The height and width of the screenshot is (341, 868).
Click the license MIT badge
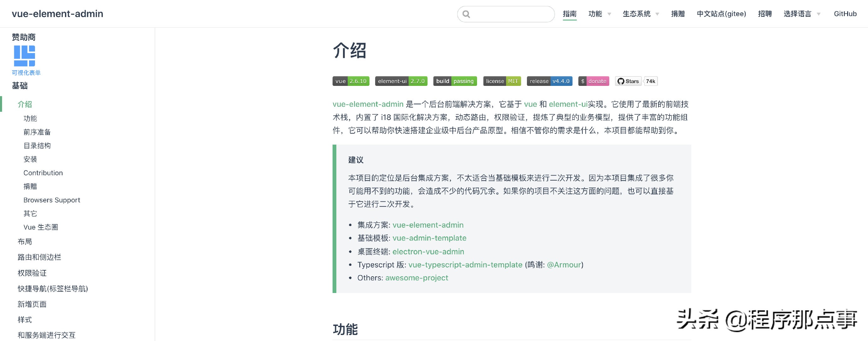pyautogui.click(x=502, y=81)
